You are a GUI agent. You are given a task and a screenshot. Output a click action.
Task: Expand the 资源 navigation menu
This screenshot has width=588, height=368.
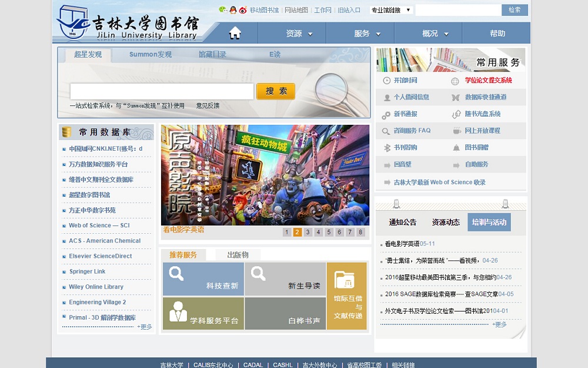point(299,34)
